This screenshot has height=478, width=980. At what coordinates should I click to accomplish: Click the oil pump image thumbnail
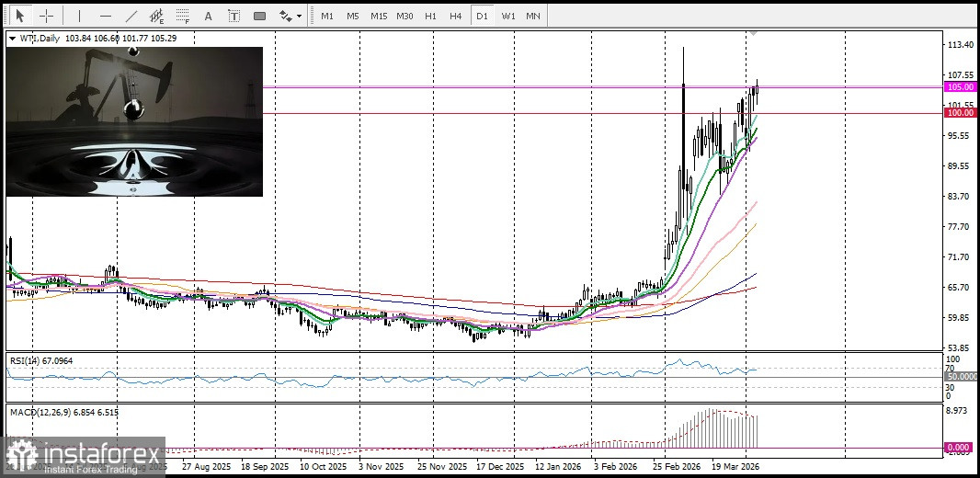[134, 121]
